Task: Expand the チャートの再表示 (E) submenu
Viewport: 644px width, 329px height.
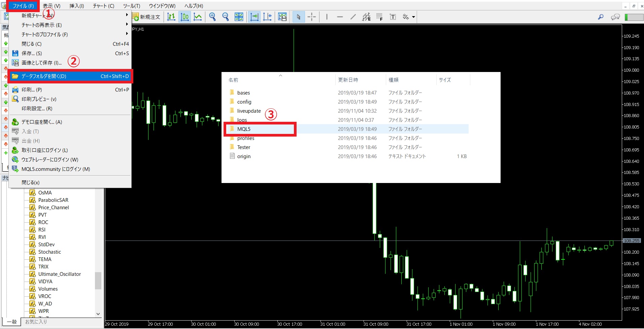Action: click(70, 25)
